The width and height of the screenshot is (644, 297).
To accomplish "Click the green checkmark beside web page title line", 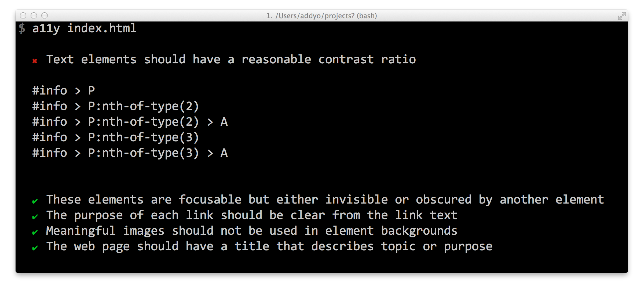I will coord(35,248).
